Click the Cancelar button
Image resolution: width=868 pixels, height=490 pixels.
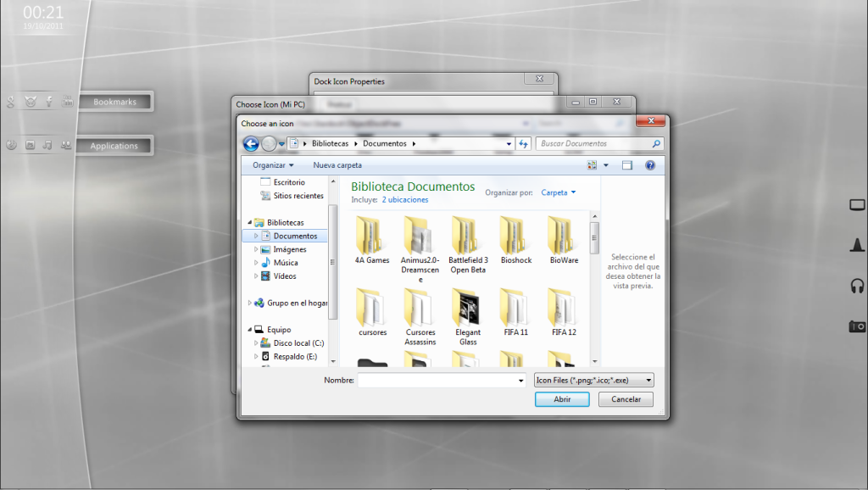(626, 399)
